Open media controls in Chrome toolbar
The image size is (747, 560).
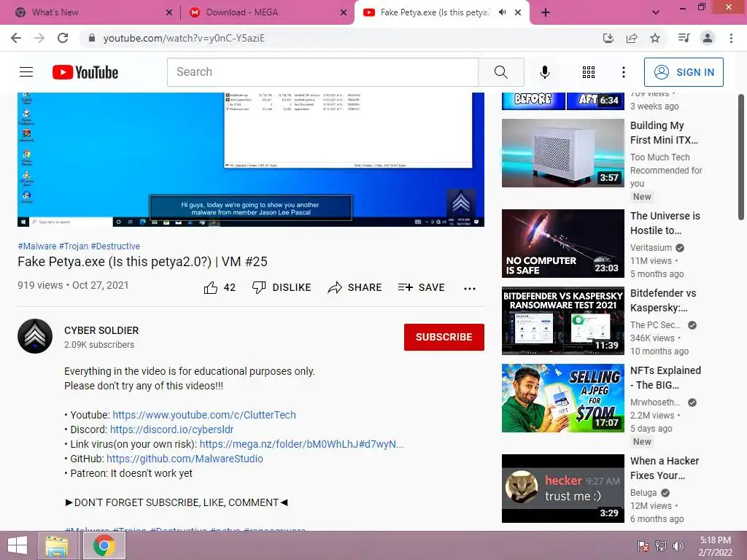pos(684,38)
